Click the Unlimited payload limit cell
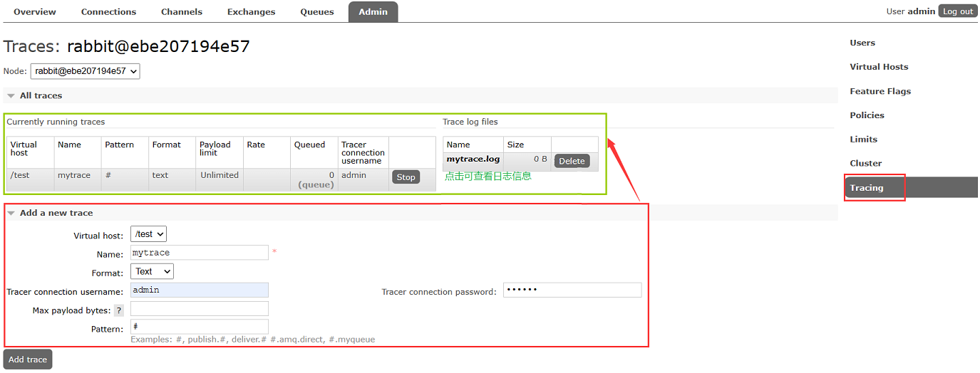Image resolution: width=980 pixels, height=373 pixels. (x=220, y=179)
